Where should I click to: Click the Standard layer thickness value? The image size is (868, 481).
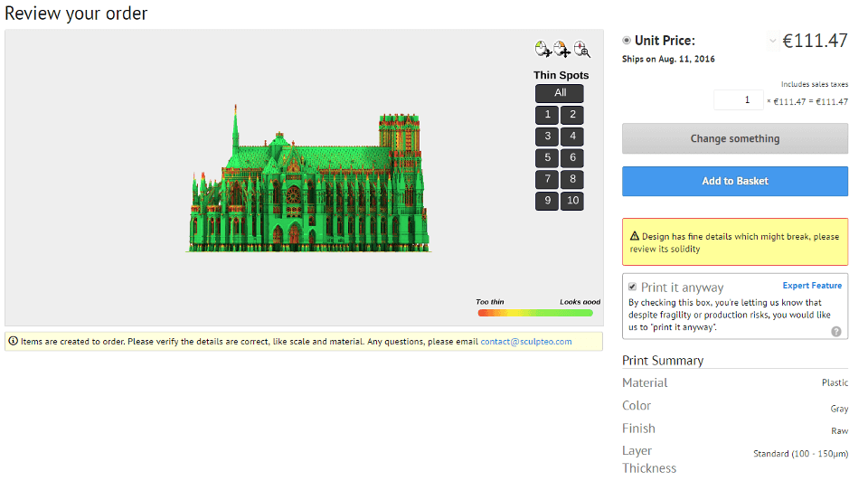coord(800,454)
